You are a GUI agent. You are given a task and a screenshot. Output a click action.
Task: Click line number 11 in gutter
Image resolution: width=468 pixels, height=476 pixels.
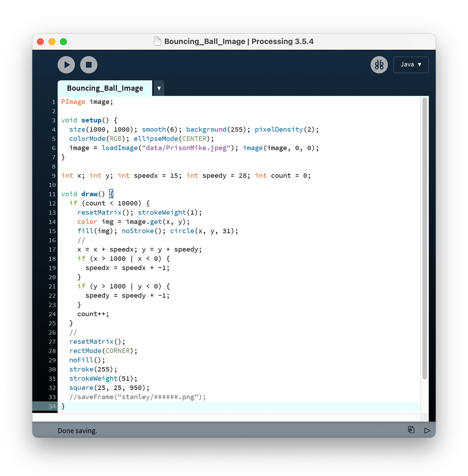52,194
